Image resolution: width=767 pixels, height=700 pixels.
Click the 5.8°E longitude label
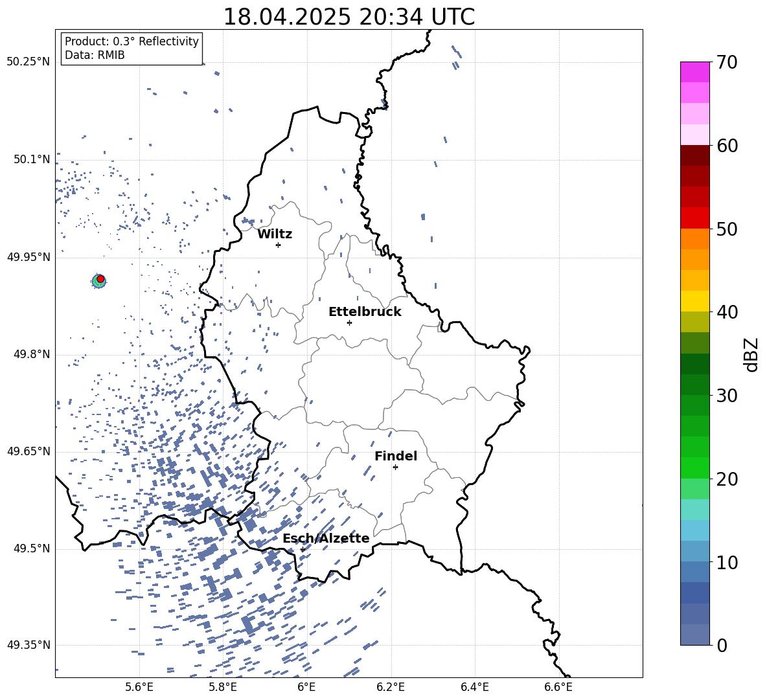223,687
